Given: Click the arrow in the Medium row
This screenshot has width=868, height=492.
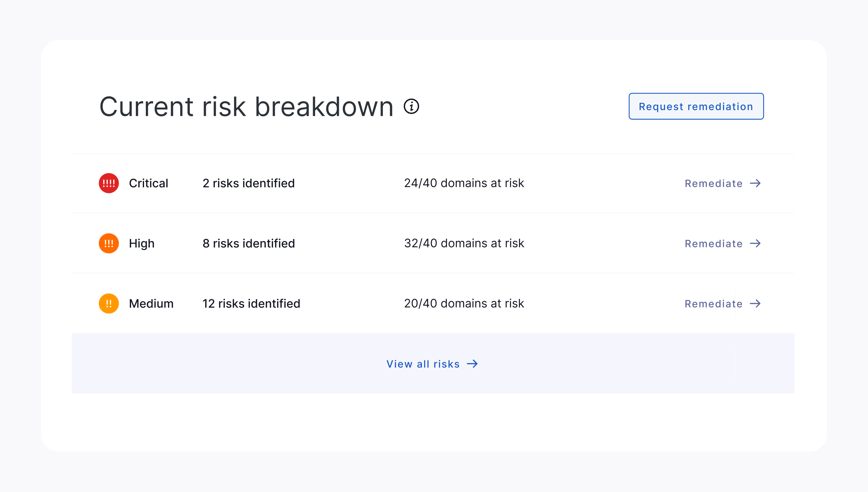Looking at the screenshot, I should 755,303.
